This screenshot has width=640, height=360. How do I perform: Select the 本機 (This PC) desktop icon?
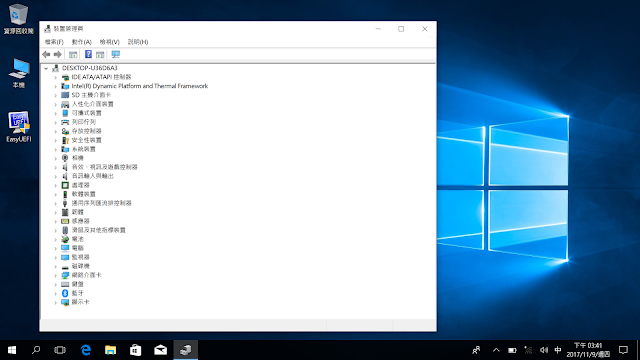pyautogui.click(x=19, y=73)
